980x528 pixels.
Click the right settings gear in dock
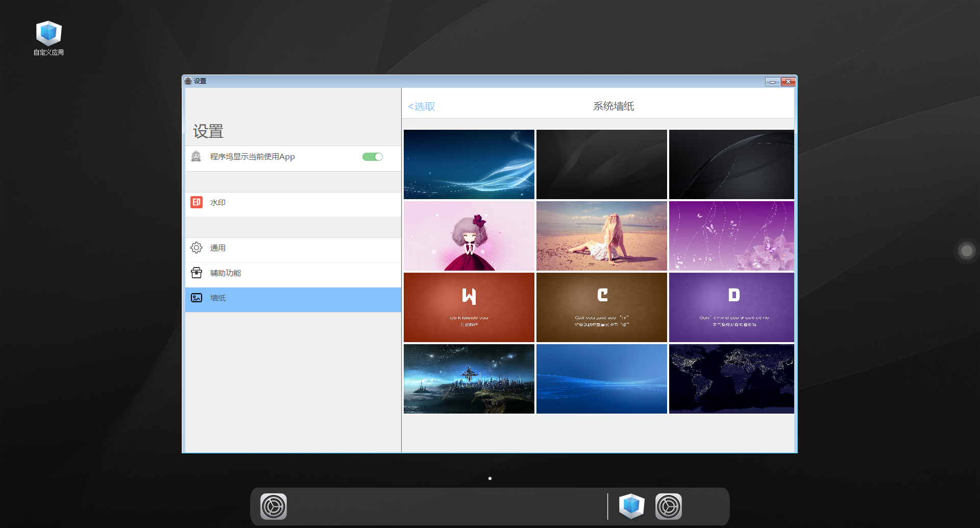pyautogui.click(x=669, y=507)
